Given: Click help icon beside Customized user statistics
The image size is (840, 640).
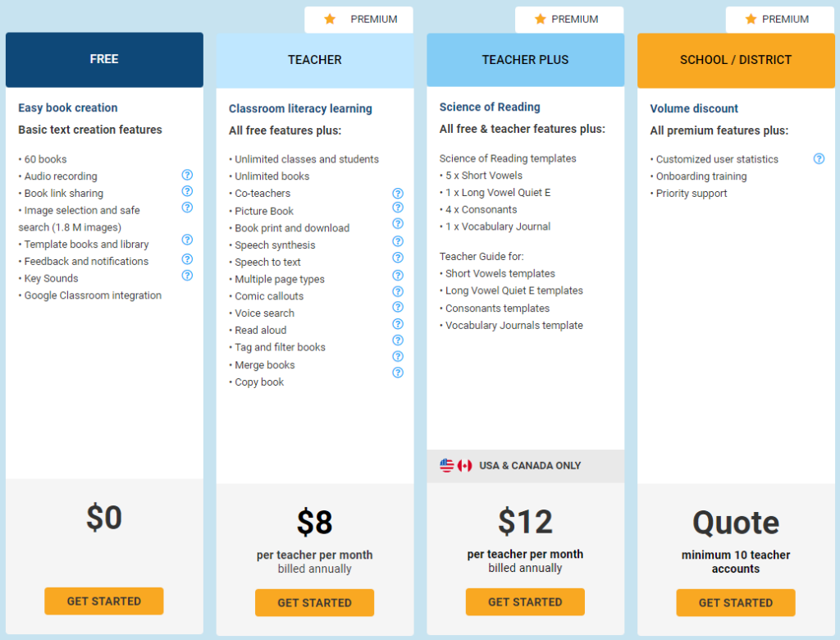Looking at the screenshot, I should (x=819, y=158).
